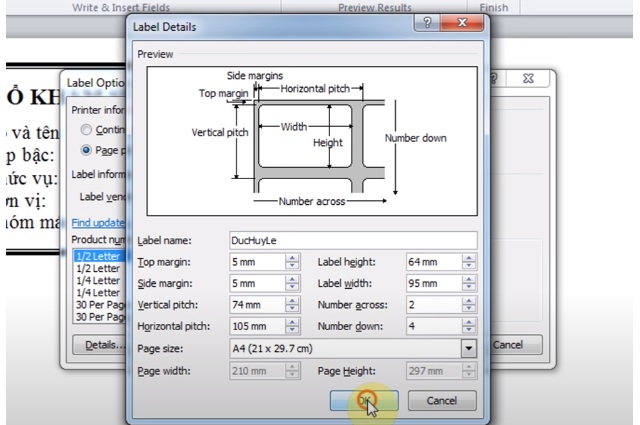Adjust the Side margin spinner
The width and height of the screenshot is (640, 425).
pos(292,283)
